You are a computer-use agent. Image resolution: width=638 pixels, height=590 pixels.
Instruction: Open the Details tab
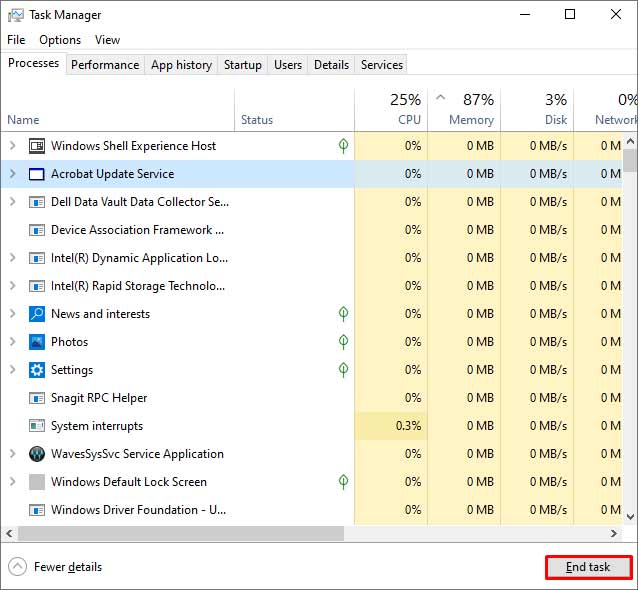pyautogui.click(x=331, y=65)
